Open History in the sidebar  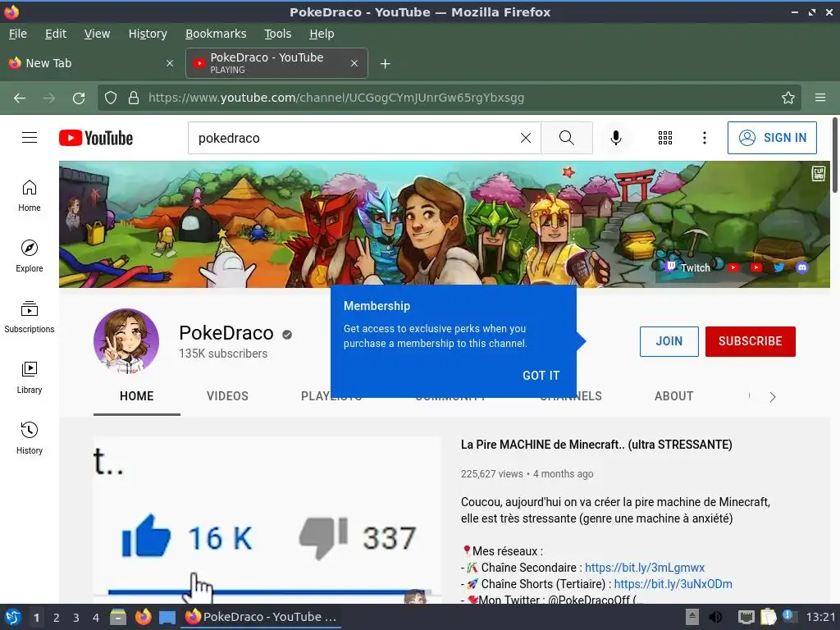click(x=30, y=438)
